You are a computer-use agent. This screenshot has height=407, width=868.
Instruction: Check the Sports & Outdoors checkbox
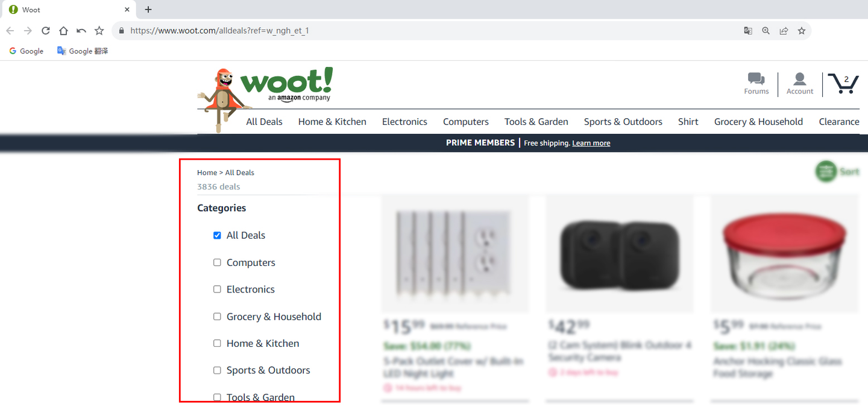click(217, 370)
